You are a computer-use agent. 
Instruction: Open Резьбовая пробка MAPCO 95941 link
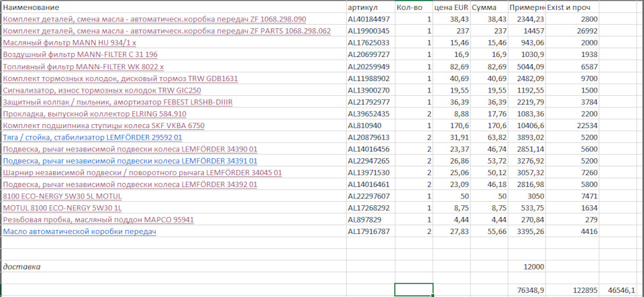98,220
